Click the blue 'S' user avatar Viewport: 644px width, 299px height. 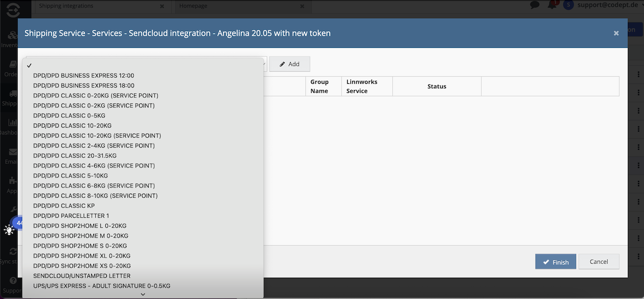coord(568,5)
